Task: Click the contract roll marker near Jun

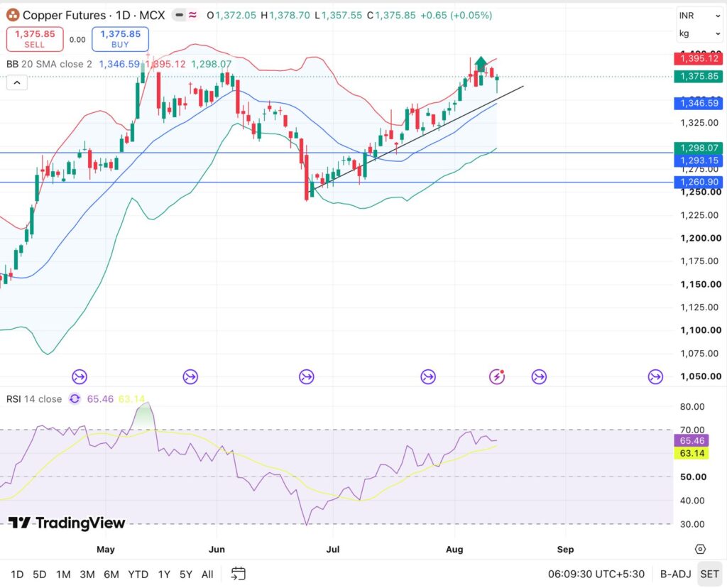Action: pos(190,376)
